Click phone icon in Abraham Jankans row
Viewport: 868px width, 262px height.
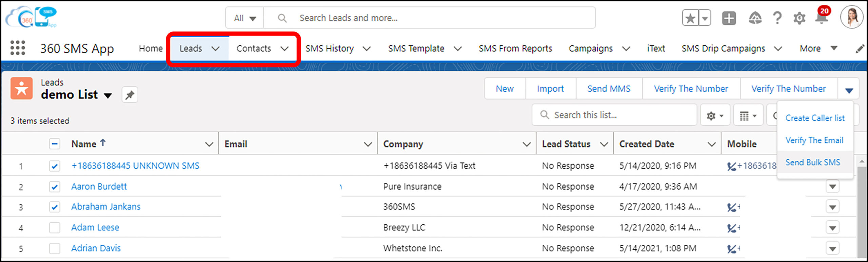731,207
